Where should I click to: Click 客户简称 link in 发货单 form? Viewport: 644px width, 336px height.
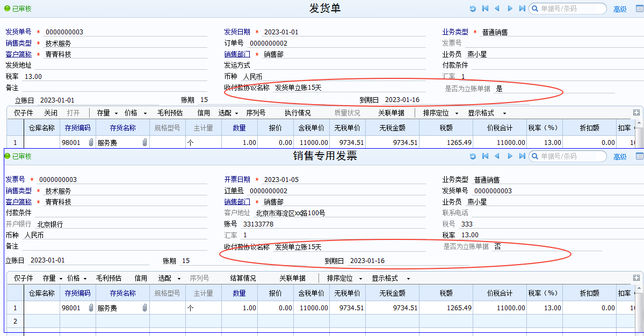(x=18, y=54)
